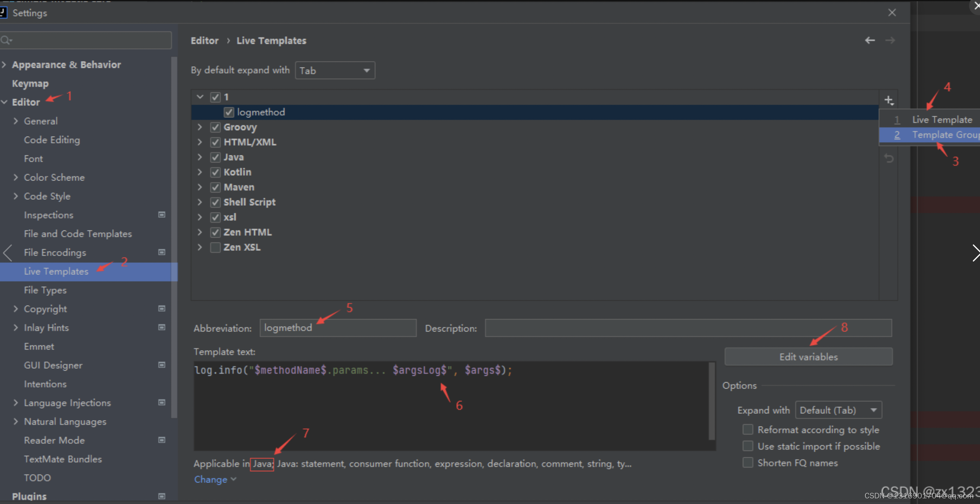The height and width of the screenshot is (504, 980).
Task: Expand the Kotlin template group
Action: pyautogui.click(x=201, y=172)
